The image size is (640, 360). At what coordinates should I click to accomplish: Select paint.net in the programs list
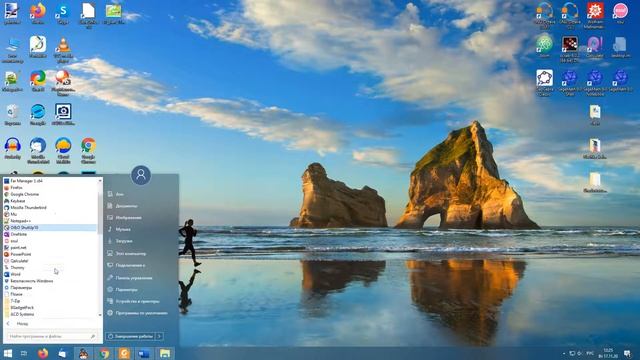50,247
